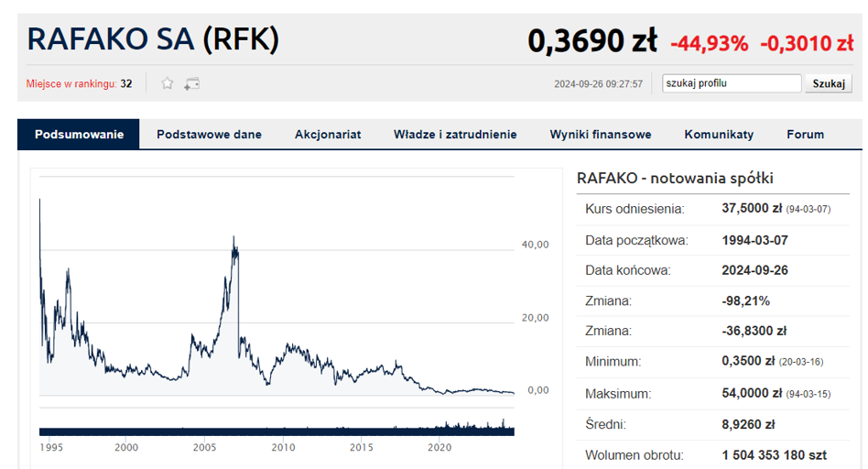Click Minimum value 0,3500 zł

click(748, 361)
